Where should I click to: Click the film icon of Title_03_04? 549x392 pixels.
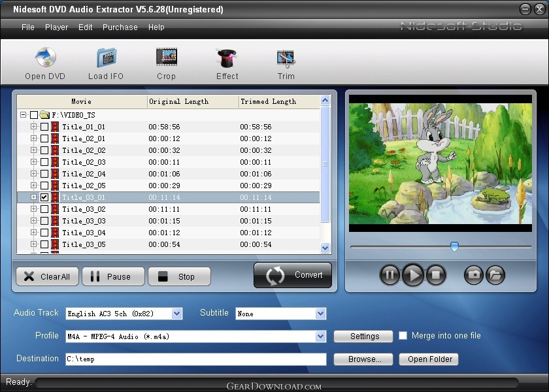55,233
